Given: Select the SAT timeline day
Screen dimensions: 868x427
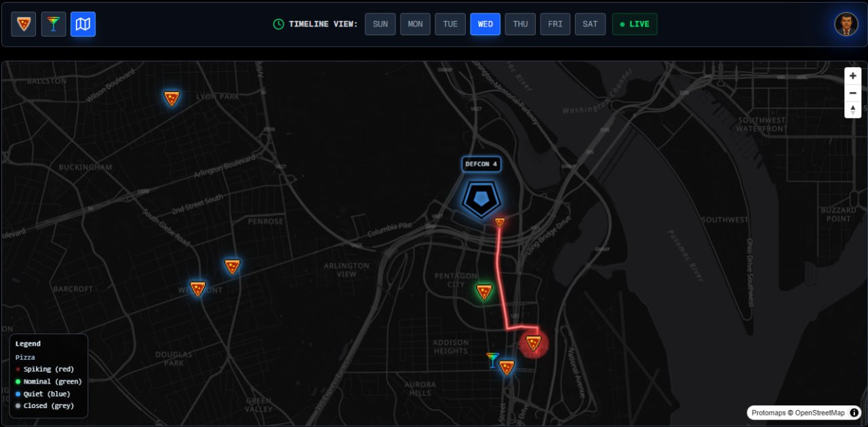Looking at the screenshot, I should coord(591,24).
